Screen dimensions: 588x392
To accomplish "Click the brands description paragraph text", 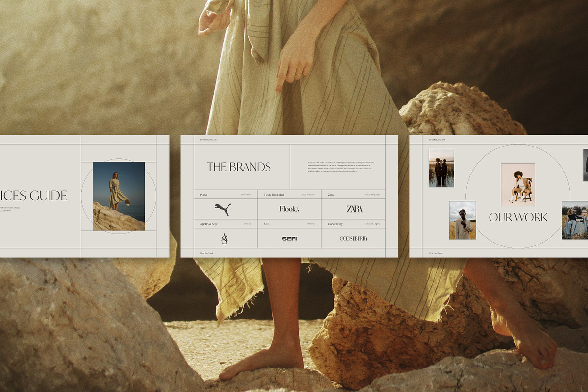I will pyautogui.click(x=340, y=167).
